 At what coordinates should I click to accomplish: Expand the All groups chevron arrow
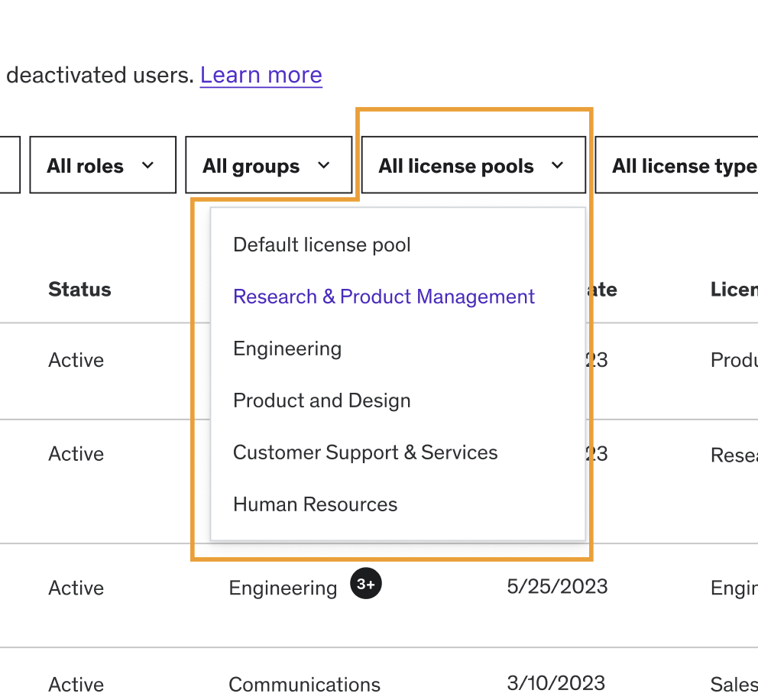(323, 165)
